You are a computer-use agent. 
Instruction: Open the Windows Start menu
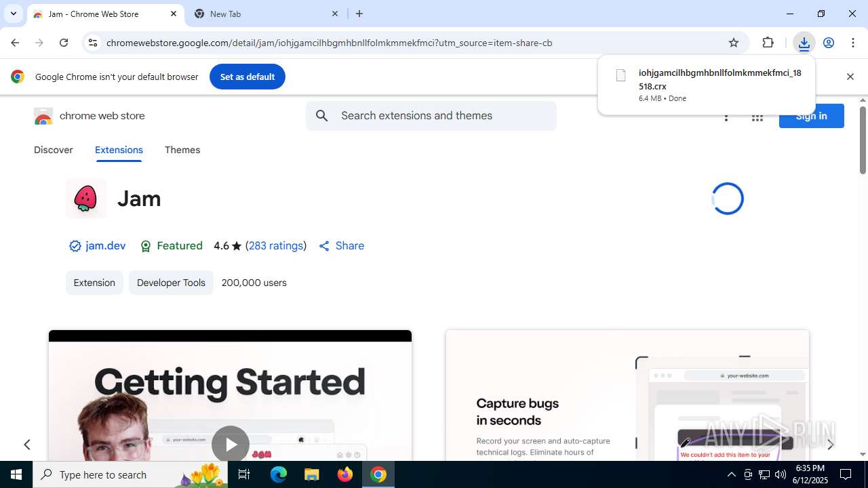click(x=16, y=474)
